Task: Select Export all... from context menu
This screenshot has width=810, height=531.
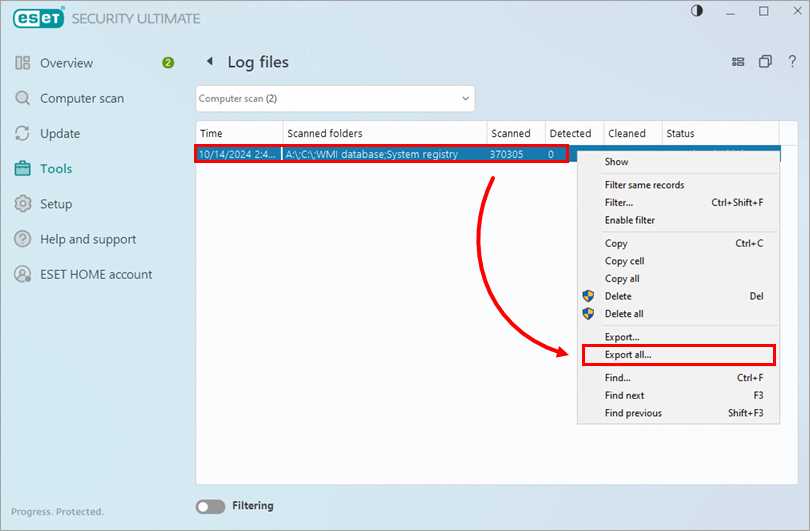Action: (x=628, y=355)
